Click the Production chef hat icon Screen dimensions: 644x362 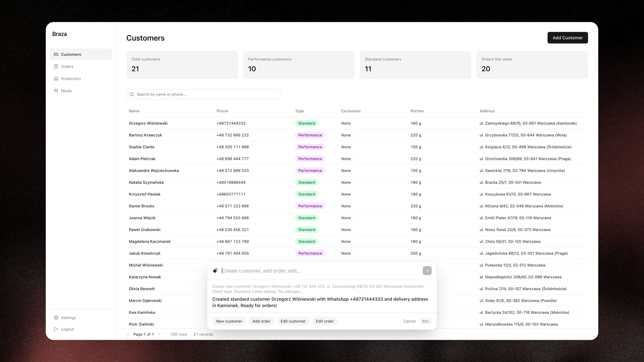tap(56, 79)
